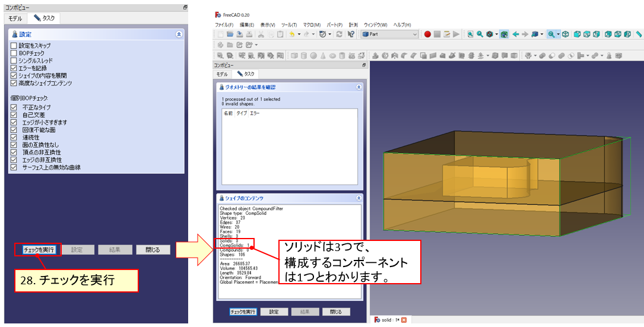Uncheck the エラーを記録 checkbox
The height and width of the screenshot is (327, 644).
coord(14,68)
